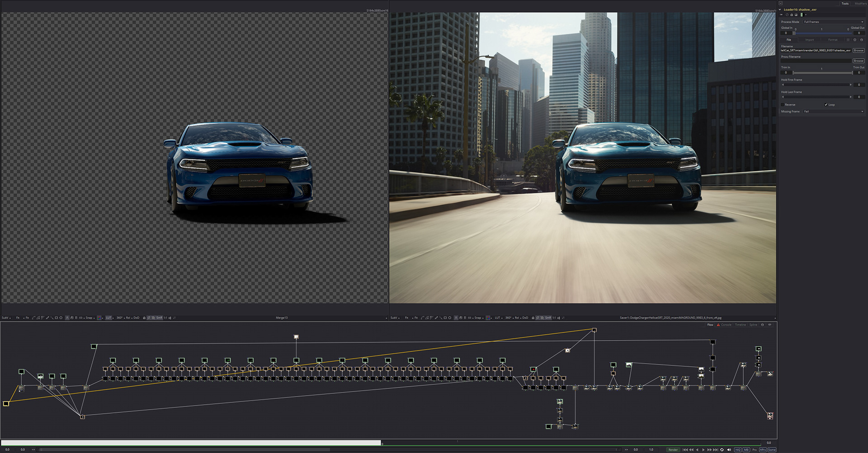Enable the Reverse checkbox
The height and width of the screenshot is (453, 868).
(783, 105)
